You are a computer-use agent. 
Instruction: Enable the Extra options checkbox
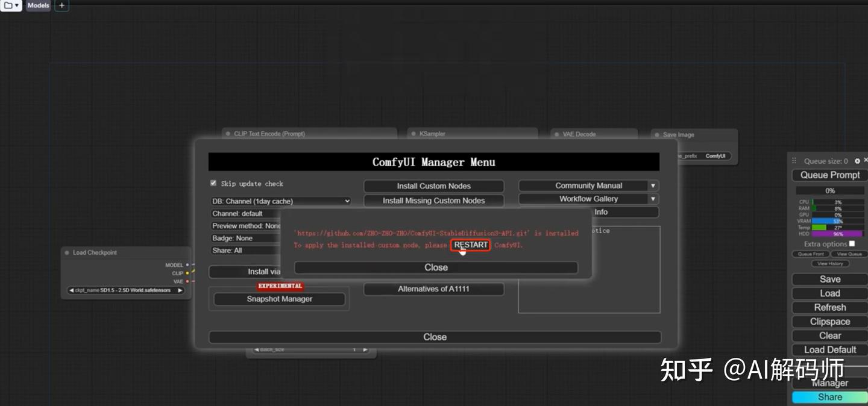[852, 243]
